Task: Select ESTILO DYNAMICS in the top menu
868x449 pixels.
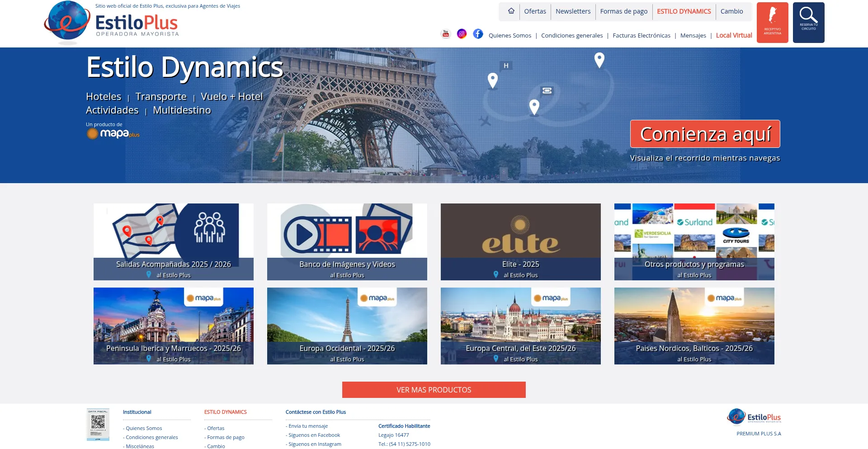Action: (x=684, y=11)
